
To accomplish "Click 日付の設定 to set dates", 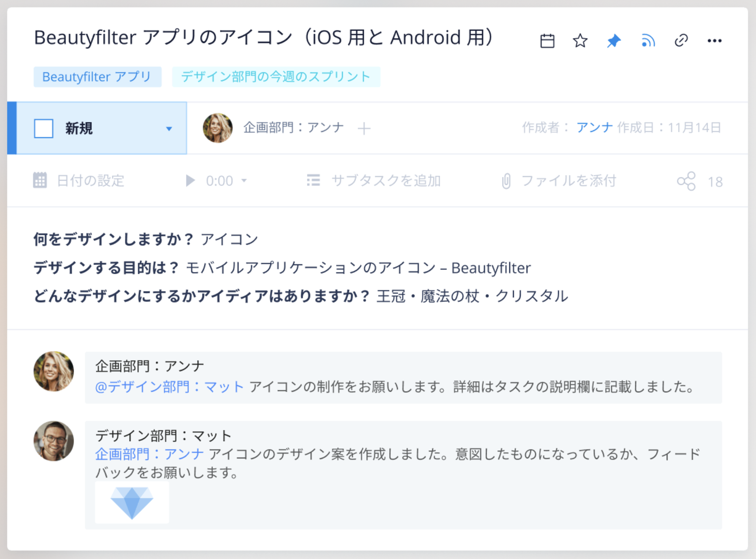I will pyautogui.click(x=91, y=181).
